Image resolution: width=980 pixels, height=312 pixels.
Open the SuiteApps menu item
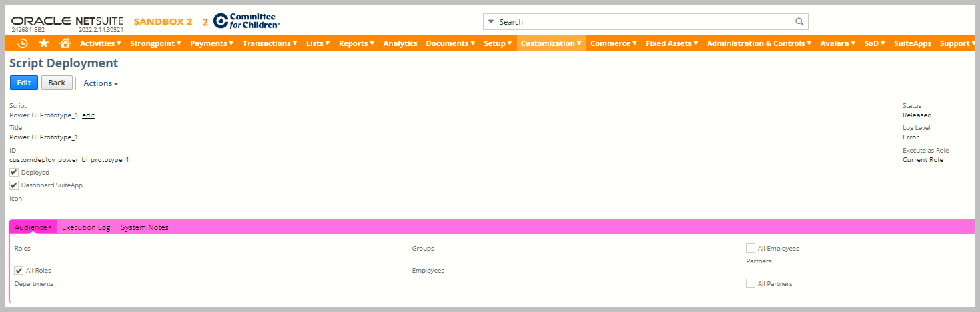pyautogui.click(x=912, y=43)
